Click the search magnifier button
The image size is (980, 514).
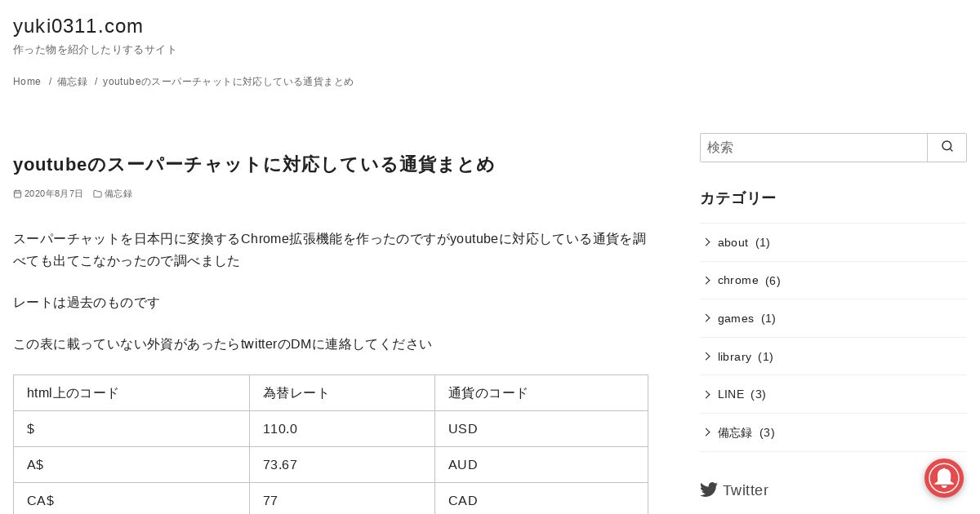coord(947,148)
